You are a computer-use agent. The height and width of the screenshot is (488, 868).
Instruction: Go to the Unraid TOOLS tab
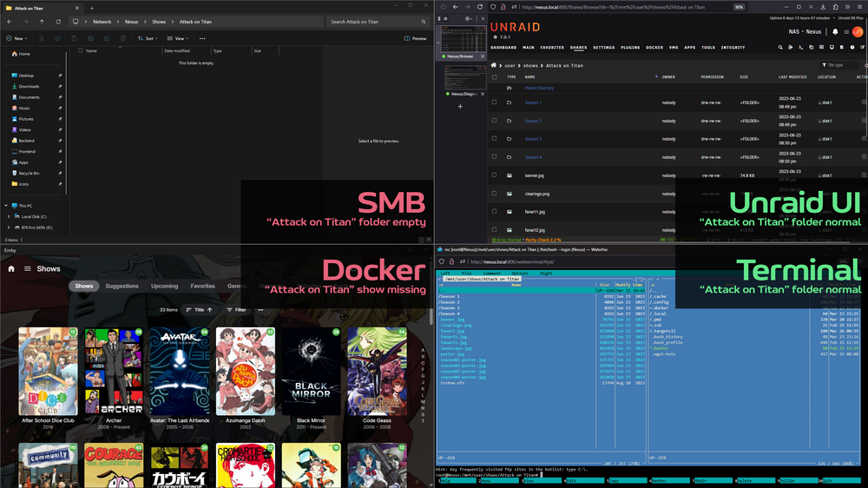[x=708, y=48]
